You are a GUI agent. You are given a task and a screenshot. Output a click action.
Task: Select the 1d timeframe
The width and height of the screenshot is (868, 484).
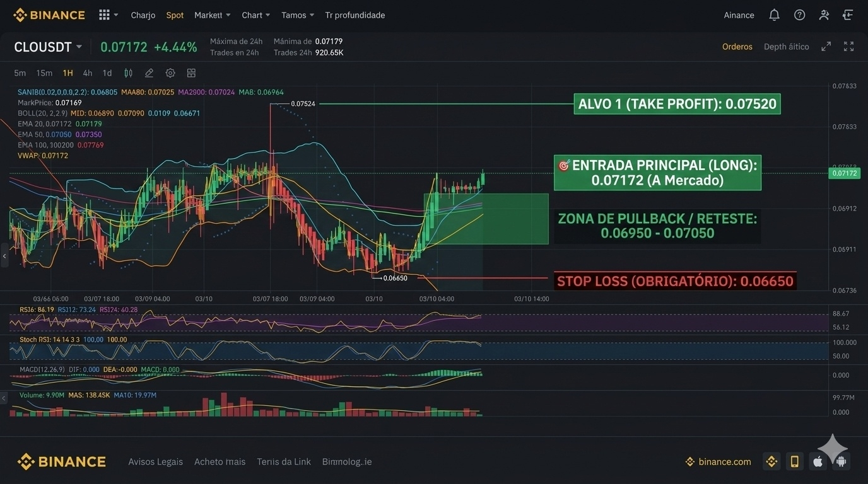point(107,73)
